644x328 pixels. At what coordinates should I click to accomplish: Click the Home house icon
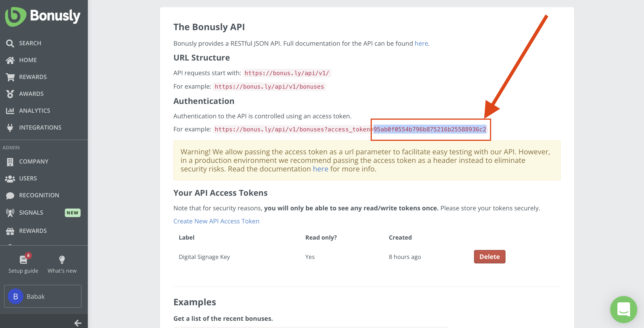point(10,60)
